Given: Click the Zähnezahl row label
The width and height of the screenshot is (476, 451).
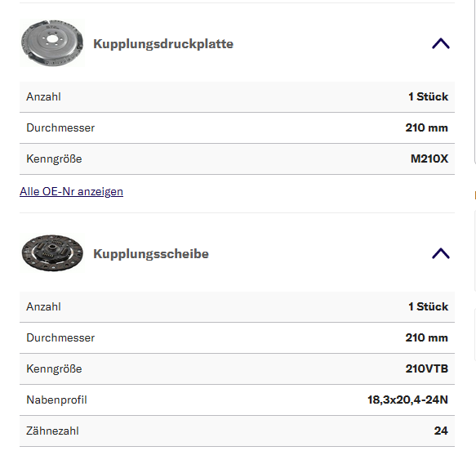Looking at the screenshot, I should click(x=52, y=431).
